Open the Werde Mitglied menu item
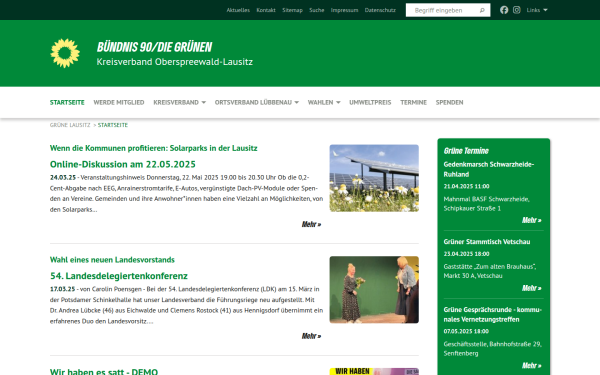 pyautogui.click(x=119, y=103)
